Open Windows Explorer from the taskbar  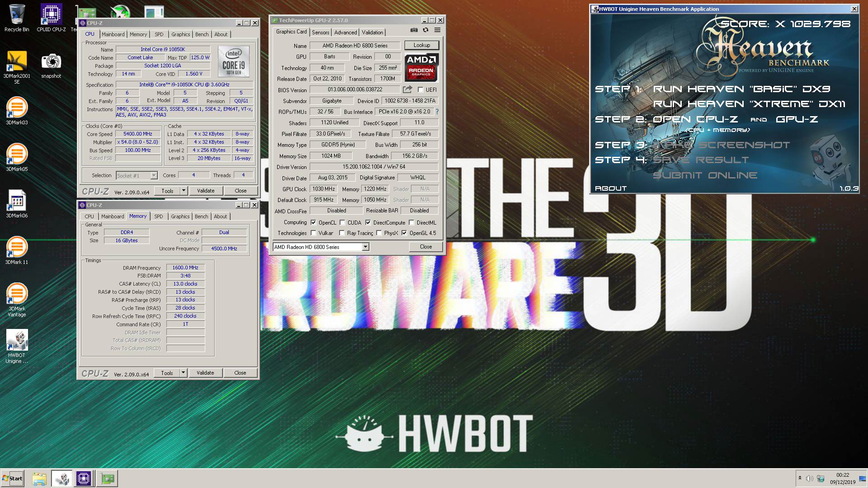pos(39,479)
